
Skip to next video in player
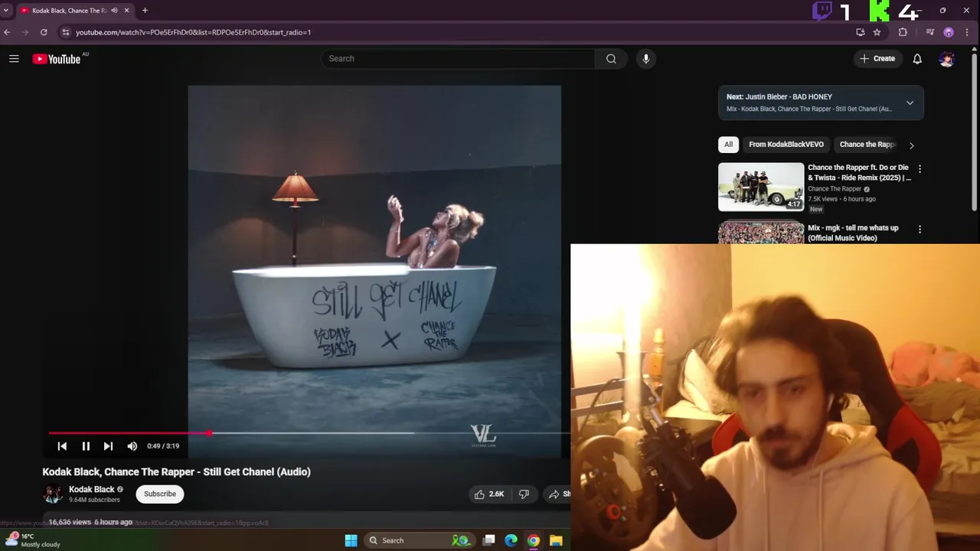click(x=108, y=446)
